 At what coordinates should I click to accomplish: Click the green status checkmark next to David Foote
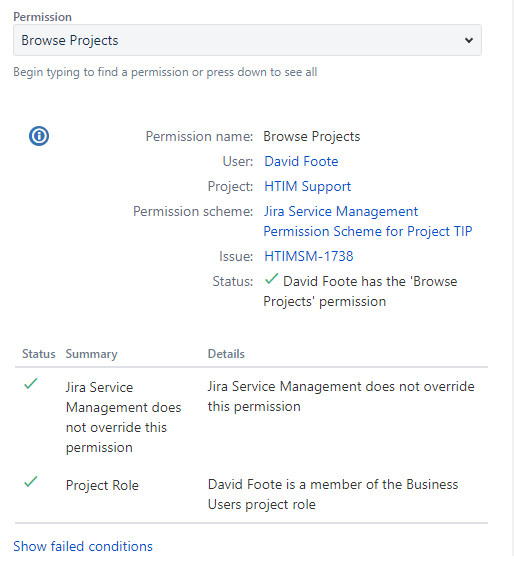(271, 279)
